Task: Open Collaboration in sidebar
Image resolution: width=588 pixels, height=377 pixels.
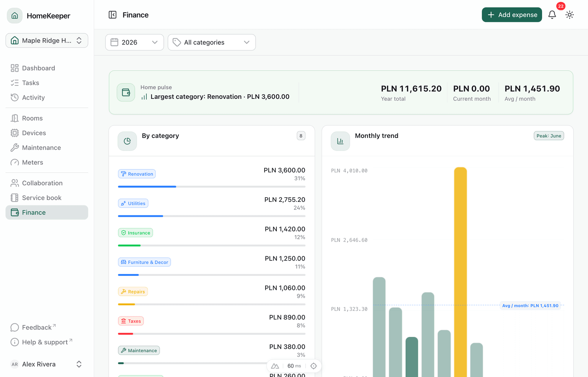Action: [x=47, y=183]
